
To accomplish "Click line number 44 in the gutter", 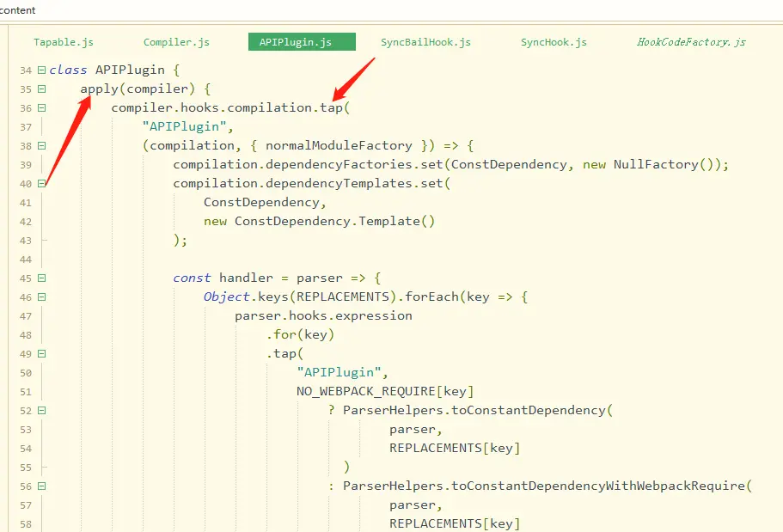I will 26,260.
